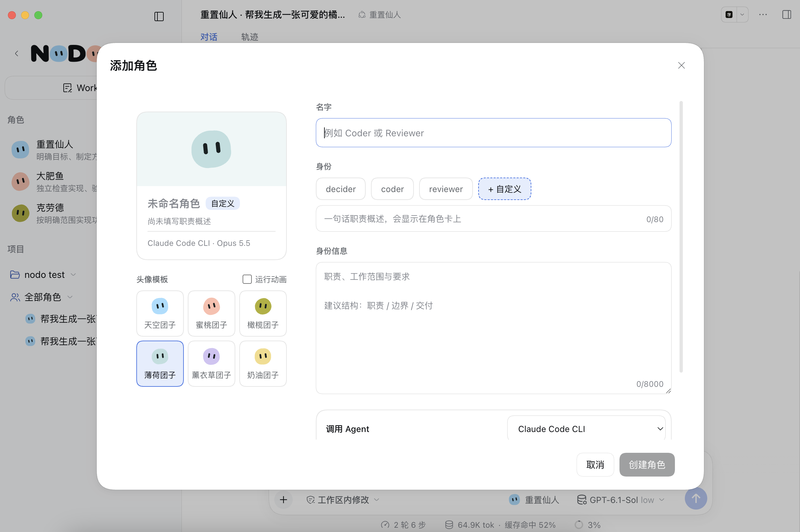Select the + 自定义 identity chip
The width and height of the screenshot is (800, 532).
505,189
